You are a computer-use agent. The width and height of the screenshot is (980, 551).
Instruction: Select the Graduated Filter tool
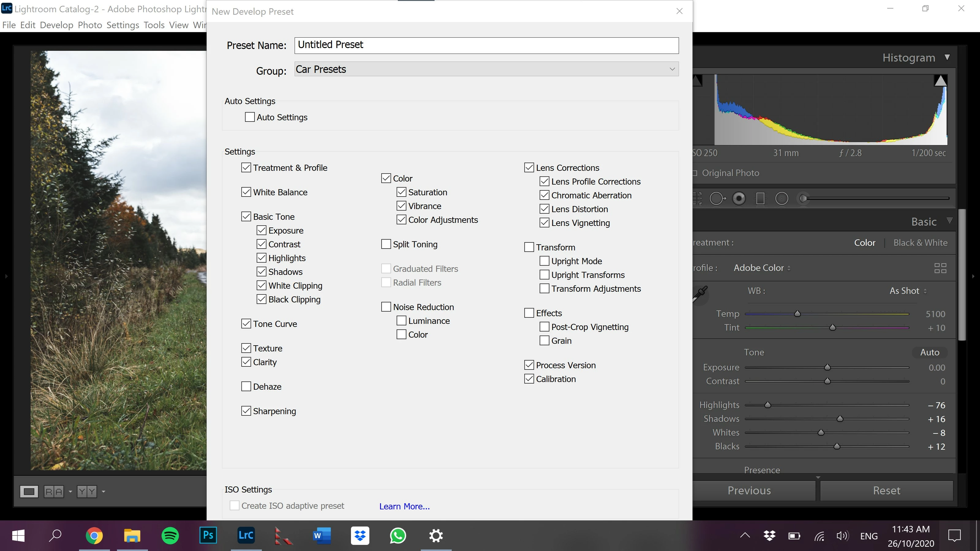[760, 198]
